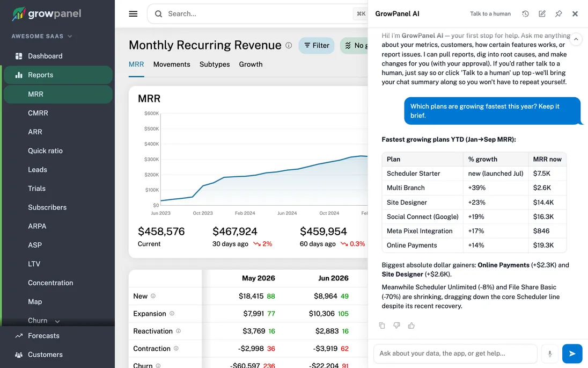Open the Trials report
Viewport: 588px width, 368px height.
click(36, 189)
